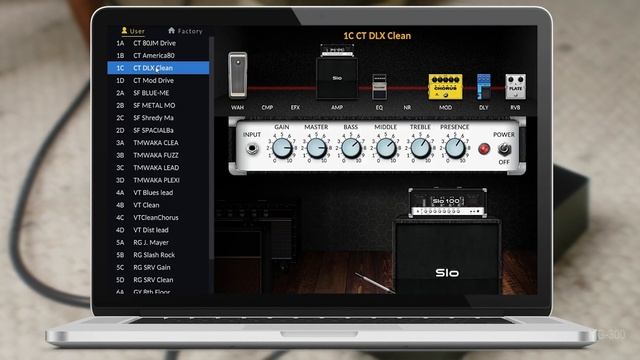Viewport: 640px width, 360px height.
Task: Select preset 5D RG SRV Clean
Action: point(158,280)
